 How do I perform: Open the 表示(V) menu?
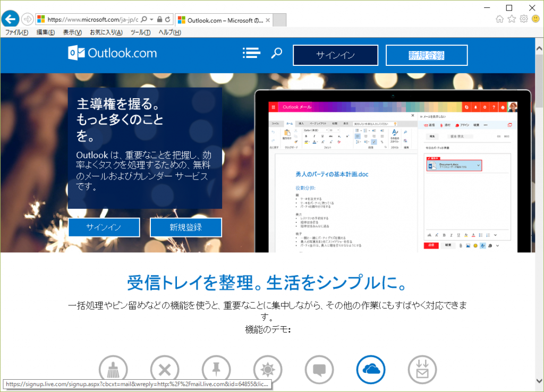[72, 32]
